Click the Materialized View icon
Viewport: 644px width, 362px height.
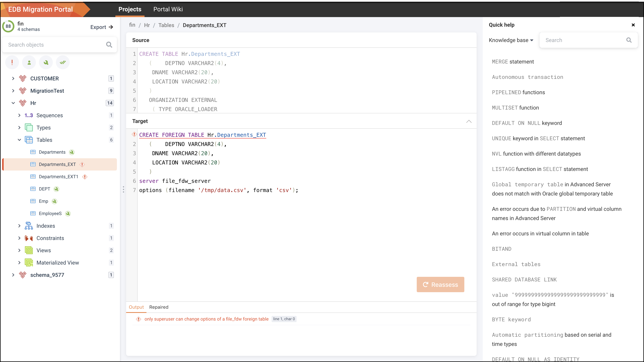29,262
